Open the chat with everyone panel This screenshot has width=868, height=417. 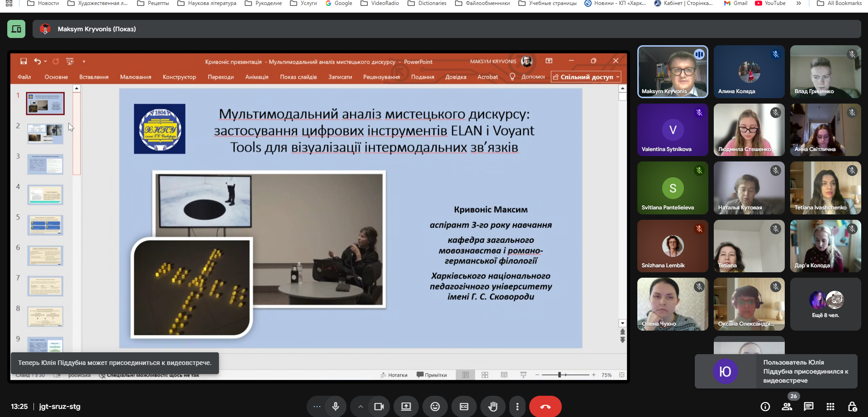pyautogui.click(x=808, y=407)
